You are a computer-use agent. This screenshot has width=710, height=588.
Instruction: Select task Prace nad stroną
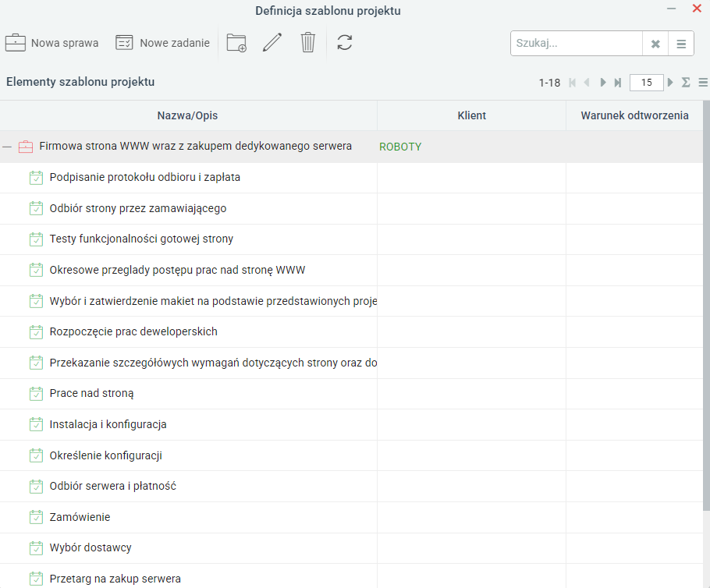point(351,394)
